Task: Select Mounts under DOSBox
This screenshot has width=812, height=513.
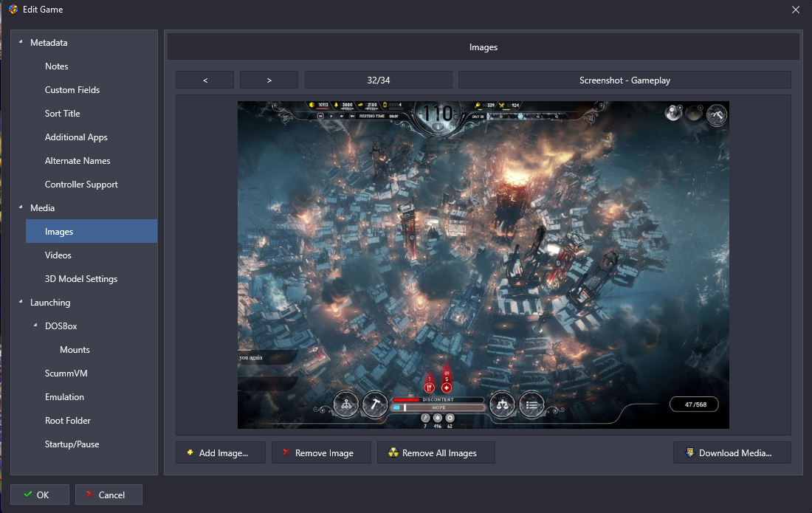Action: pyautogui.click(x=75, y=350)
